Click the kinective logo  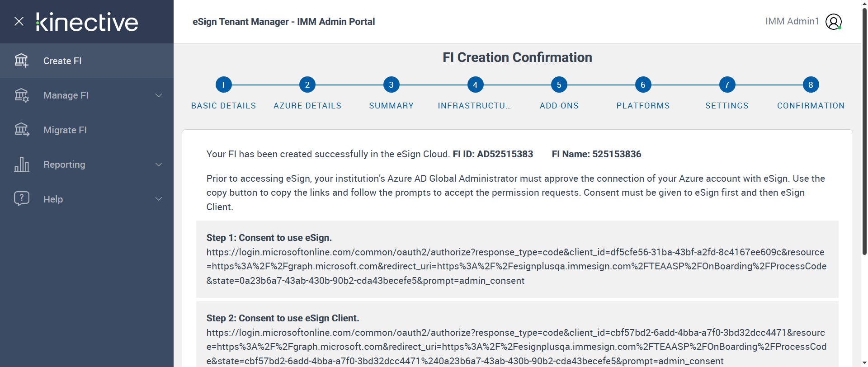87,22
